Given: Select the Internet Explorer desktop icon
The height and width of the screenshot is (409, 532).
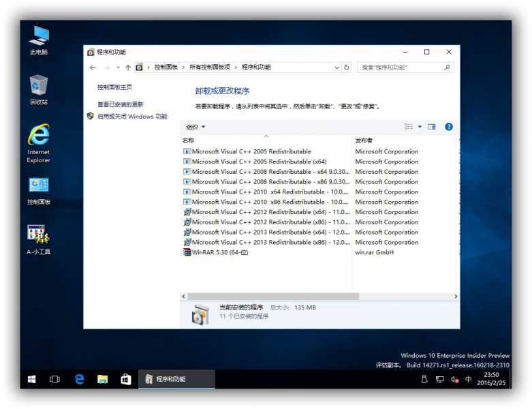Looking at the screenshot, I should coord(39,143).
